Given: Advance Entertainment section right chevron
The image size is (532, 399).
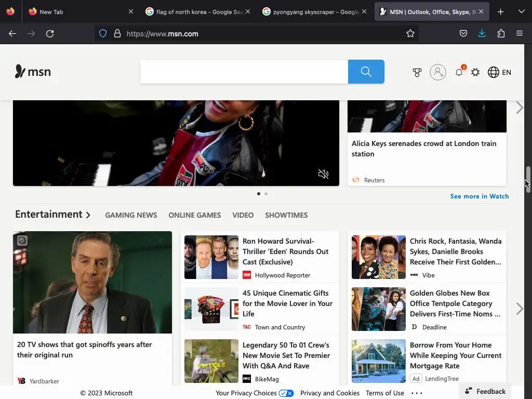Looking at the screenshot, I should pyautogui.click(x=520, y=309).
